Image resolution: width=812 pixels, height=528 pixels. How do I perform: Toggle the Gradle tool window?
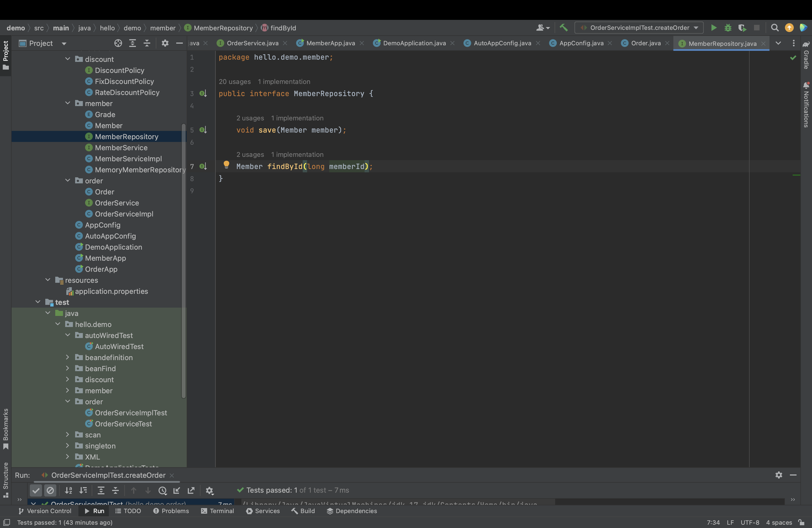point(806,55)
